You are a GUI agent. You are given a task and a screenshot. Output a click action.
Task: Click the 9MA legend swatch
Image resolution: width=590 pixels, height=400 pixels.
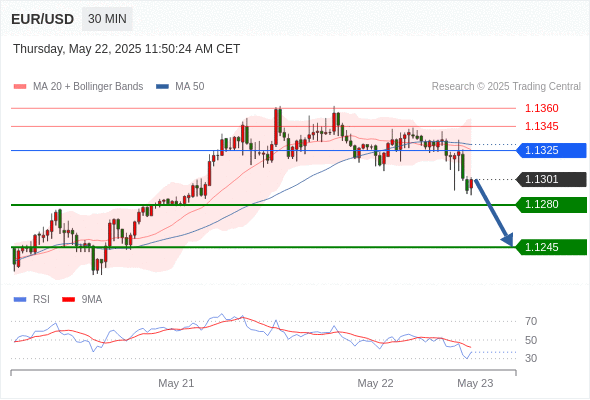(x=68, y=300)
